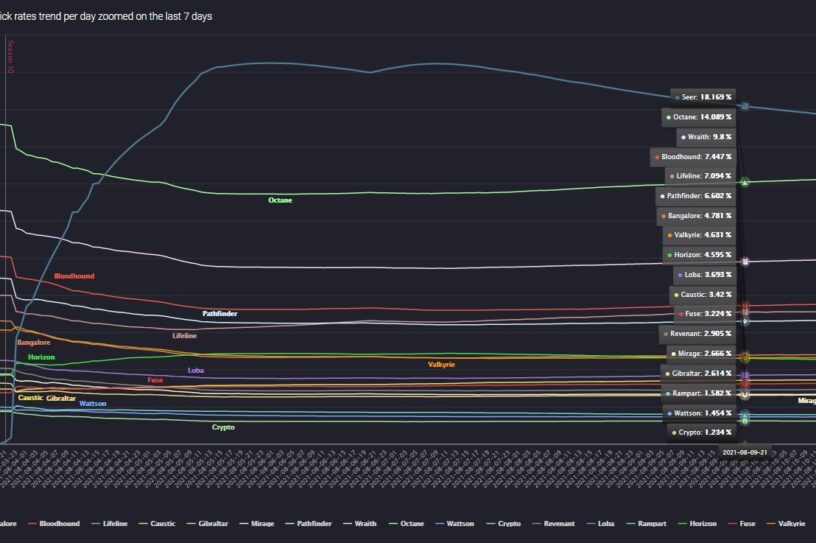Click the 'Seer: 18.169 %' tooltip entry
The width and height of the screenshot is (816, 543).
click(x=703, y=97)
